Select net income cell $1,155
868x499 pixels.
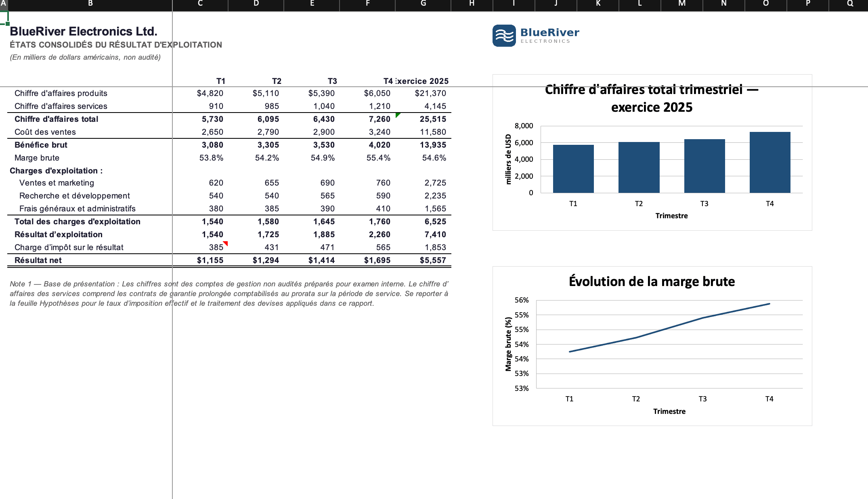click(x=200, y=260)
